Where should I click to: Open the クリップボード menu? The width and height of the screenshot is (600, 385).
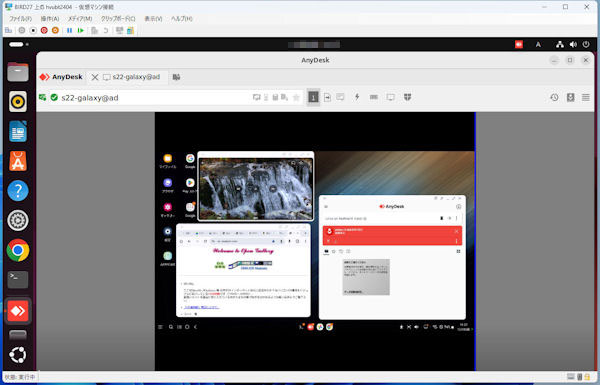click(x=118, y=19)
